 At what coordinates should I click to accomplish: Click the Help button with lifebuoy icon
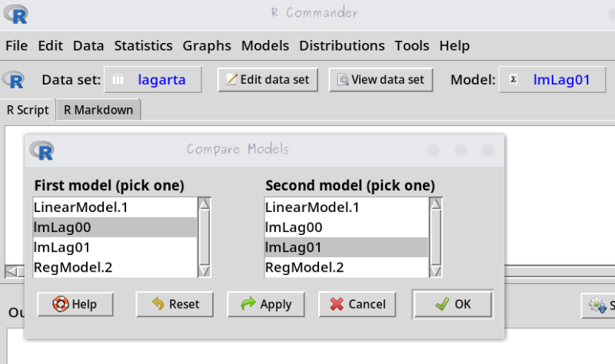click(75, 304)
